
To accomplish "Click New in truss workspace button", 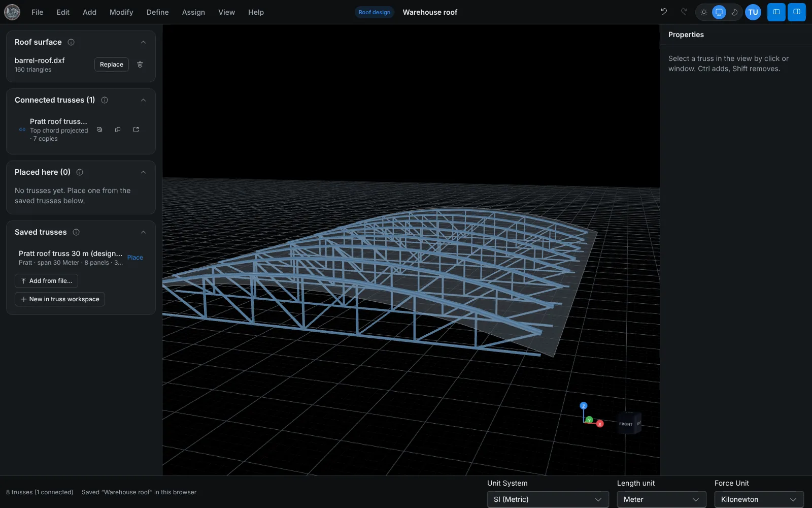I will (x=60, y=299).
